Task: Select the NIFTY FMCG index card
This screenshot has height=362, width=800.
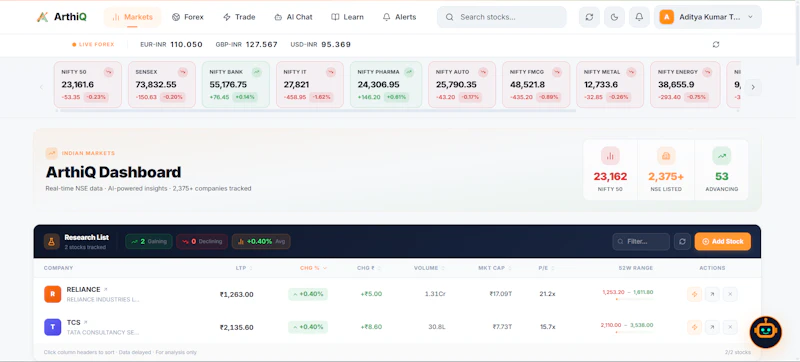Action: click(536, 85)
